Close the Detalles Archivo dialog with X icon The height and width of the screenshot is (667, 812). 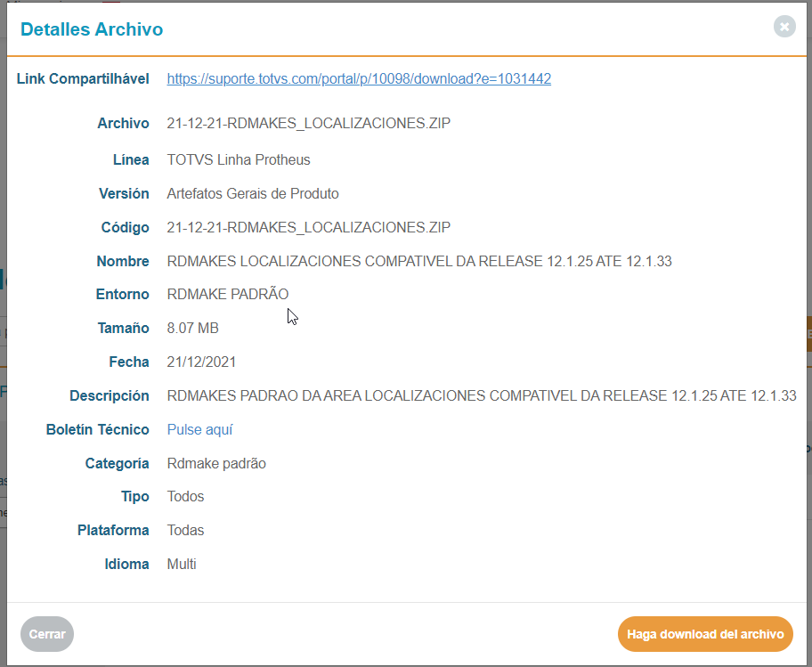[x=784, y=27]
